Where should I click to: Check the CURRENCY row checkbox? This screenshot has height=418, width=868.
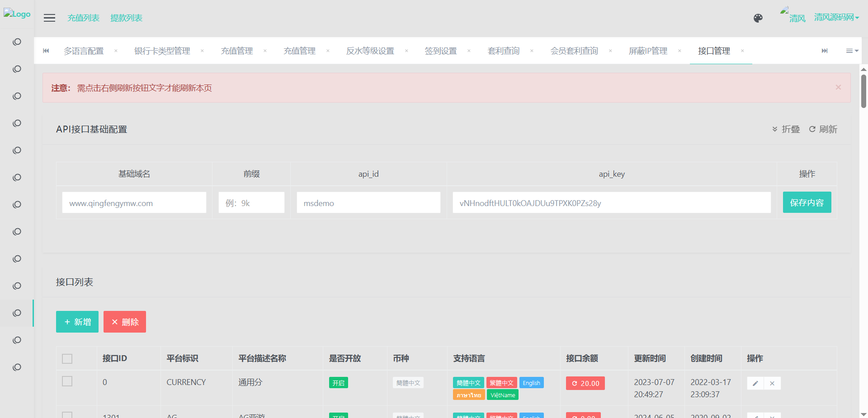click(67, 381)
